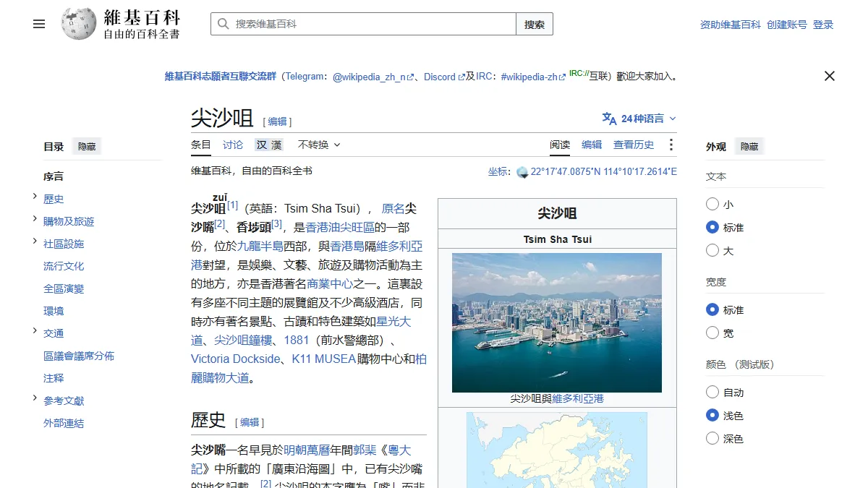Click the Wikipedia globe logo
The height and width of the screenshot is (488, 868).
point(79,24)
